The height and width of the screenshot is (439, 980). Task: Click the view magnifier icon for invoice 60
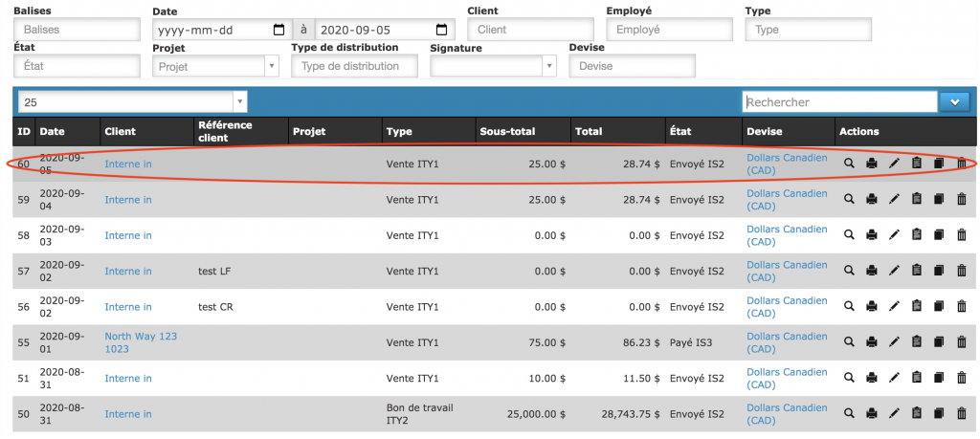pyautogui.click(x=848, y=165)
